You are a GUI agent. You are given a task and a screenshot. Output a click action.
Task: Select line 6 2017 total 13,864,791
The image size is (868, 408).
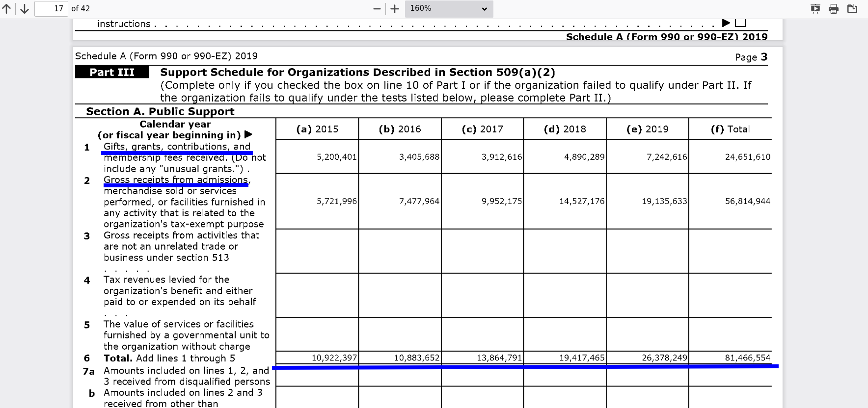pyautogui.click(x=499, y=358)
